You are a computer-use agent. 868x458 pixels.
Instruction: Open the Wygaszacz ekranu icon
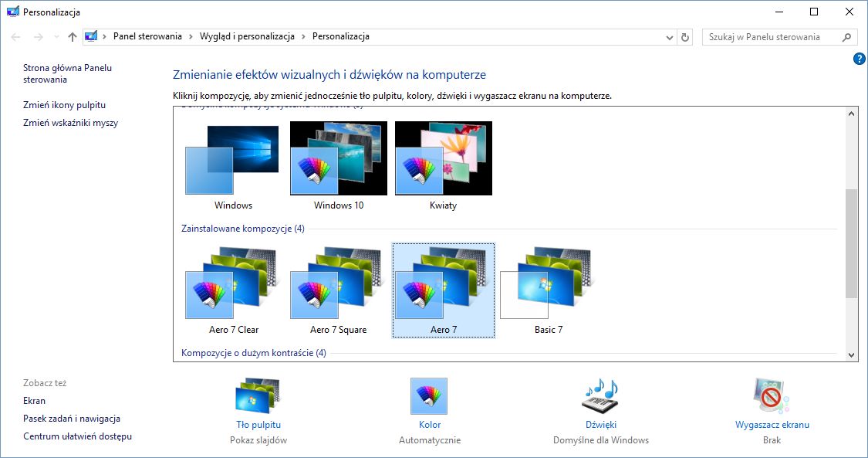(772, 396)
